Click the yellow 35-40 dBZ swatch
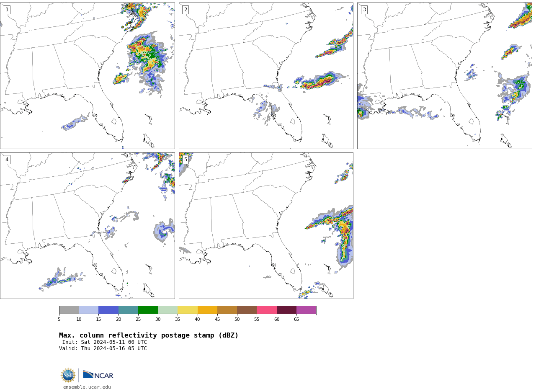 pyautogui.click(x=188, y=310)
